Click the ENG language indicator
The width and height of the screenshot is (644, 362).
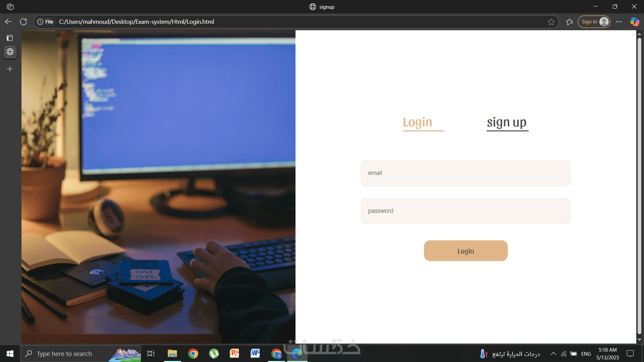pyautogui.click(x=586, y=354)
